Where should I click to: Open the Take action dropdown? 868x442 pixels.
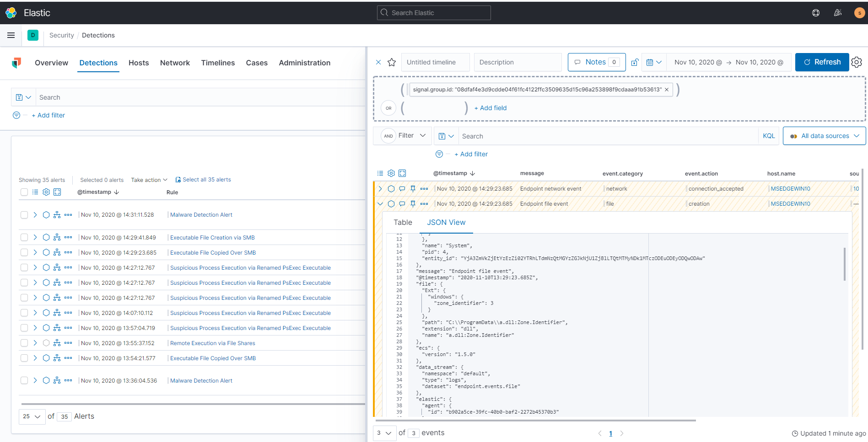click(148, 180)
